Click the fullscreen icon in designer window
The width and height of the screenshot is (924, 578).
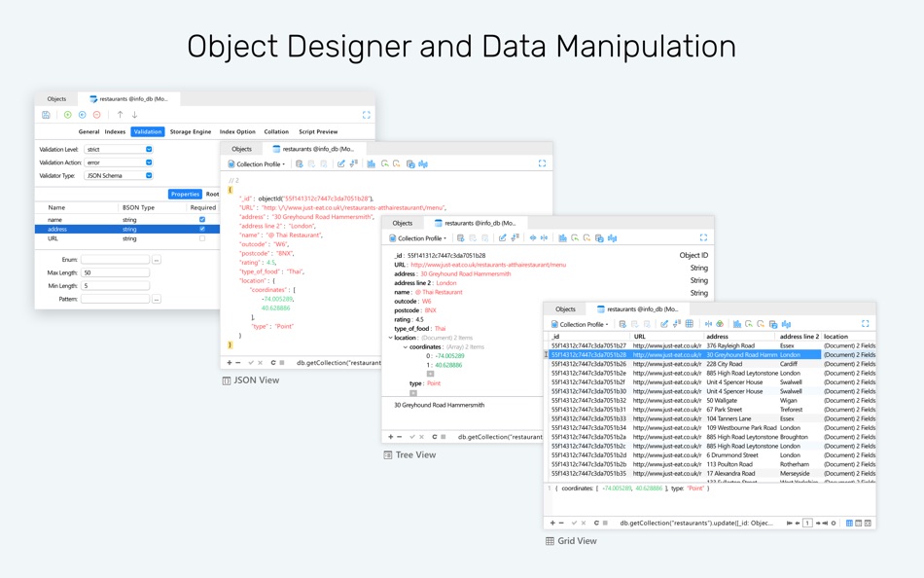(x=366, y=115)
